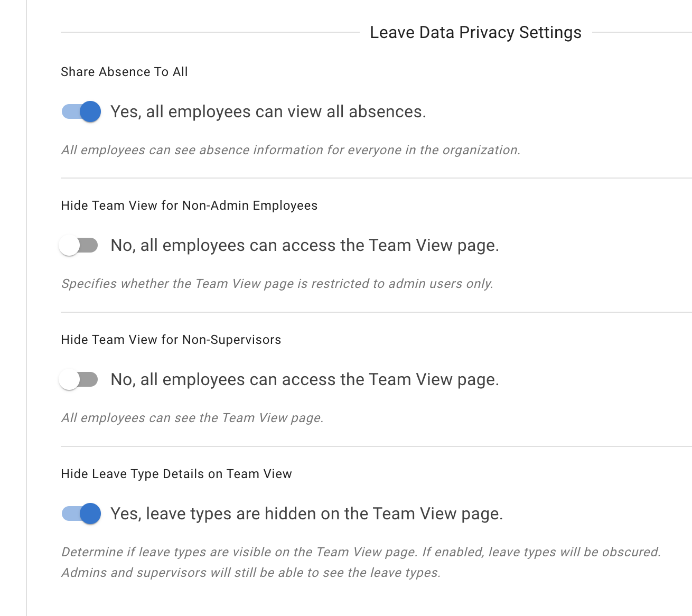The image size is (692, 616).
Task: Click the Share Absence To All label
Action: (x=124, y=72)
